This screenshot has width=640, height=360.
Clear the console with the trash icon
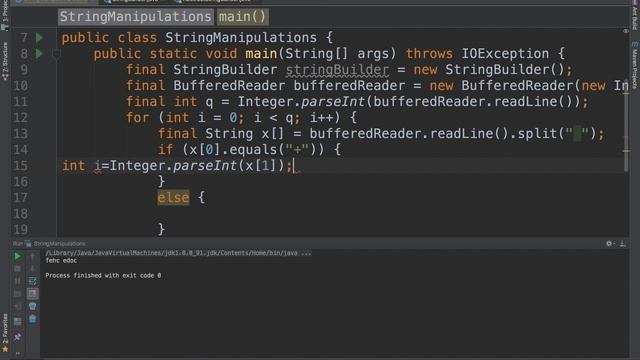pyautogui.click(x=33, y=319)
